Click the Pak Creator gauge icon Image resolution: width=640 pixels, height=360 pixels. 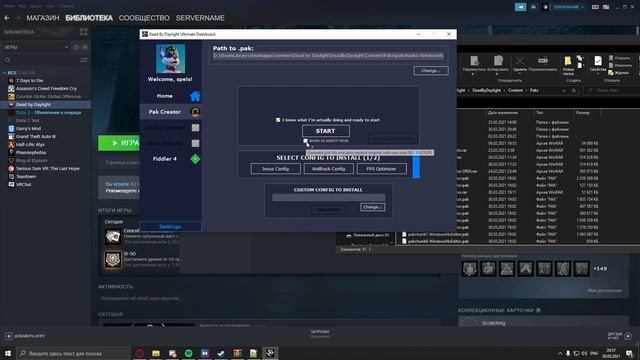[x=195, y=112]
